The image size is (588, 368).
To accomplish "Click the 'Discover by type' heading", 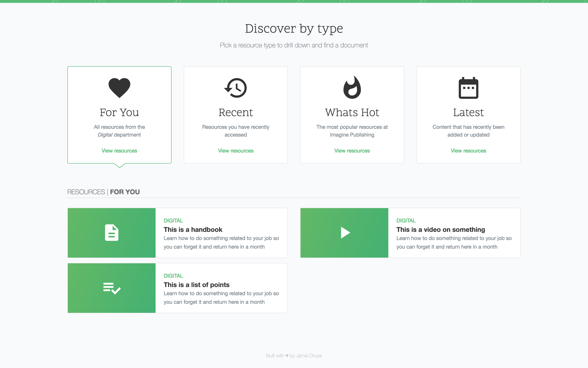I will pyautogui.click(x=294, y=29).
